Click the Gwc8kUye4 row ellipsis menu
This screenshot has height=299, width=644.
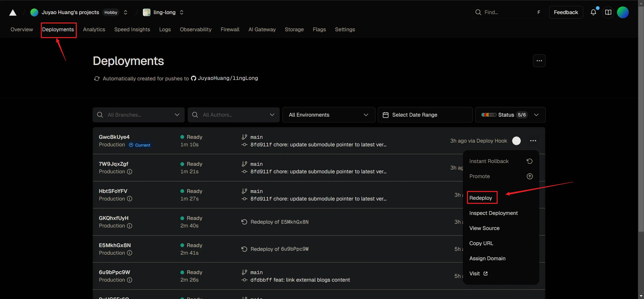(x=533, y=141)
